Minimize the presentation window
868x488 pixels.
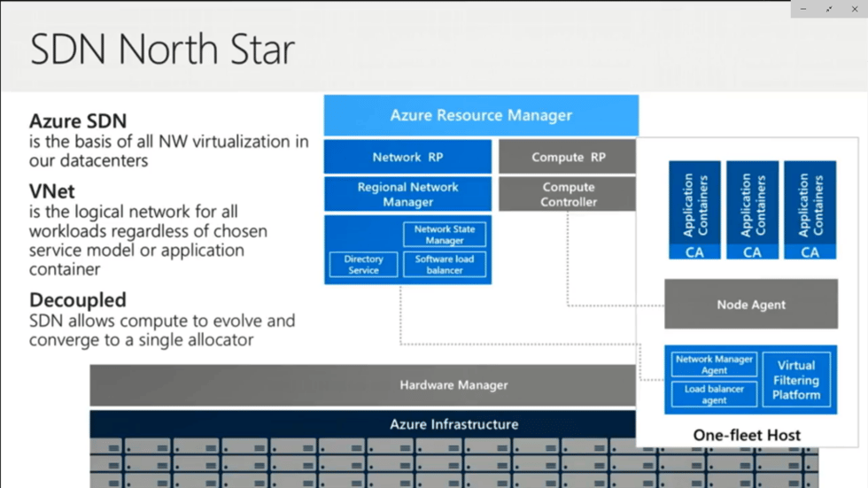(x=803, y=9)
